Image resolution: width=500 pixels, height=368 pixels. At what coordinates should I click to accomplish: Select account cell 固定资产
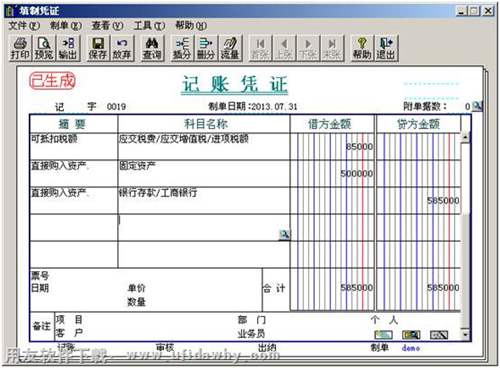203,173
